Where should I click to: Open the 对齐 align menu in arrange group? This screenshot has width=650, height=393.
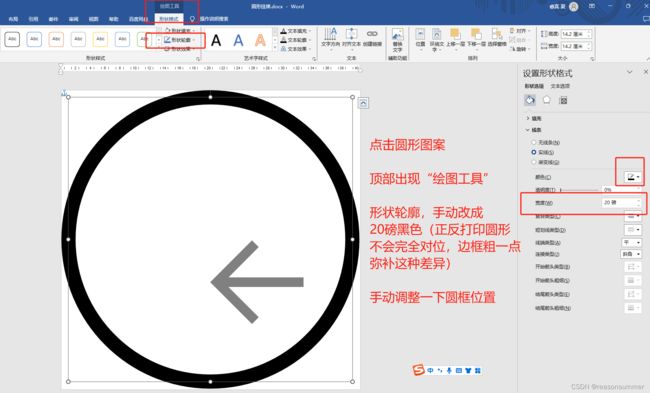pos(519,31)
